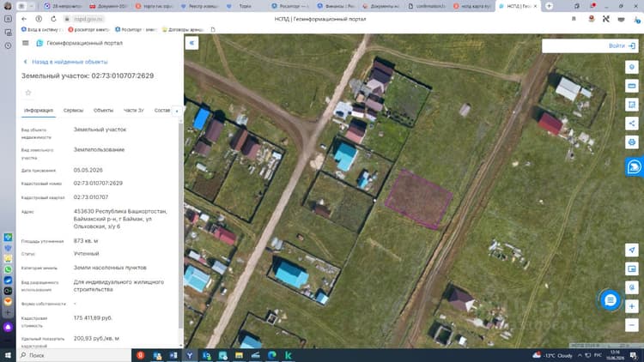Switch to the Объекты tab
644x362 pixels.
[x=103, y=111]
